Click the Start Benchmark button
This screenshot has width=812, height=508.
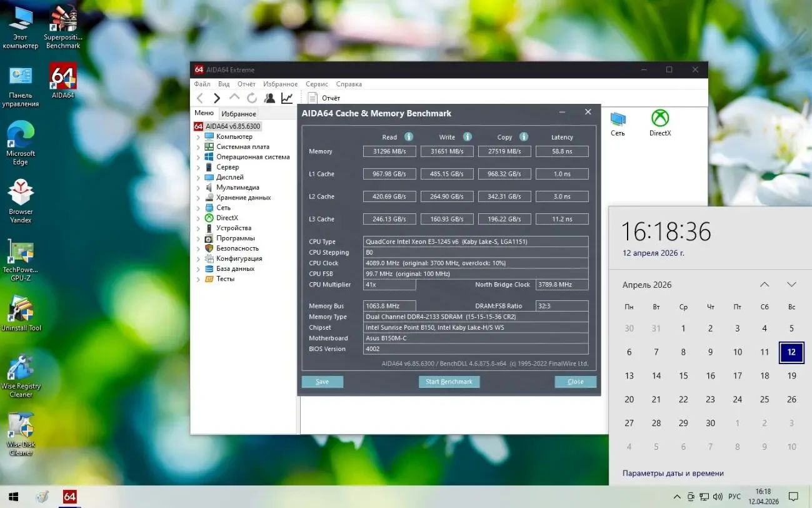[x=449, y=382]
